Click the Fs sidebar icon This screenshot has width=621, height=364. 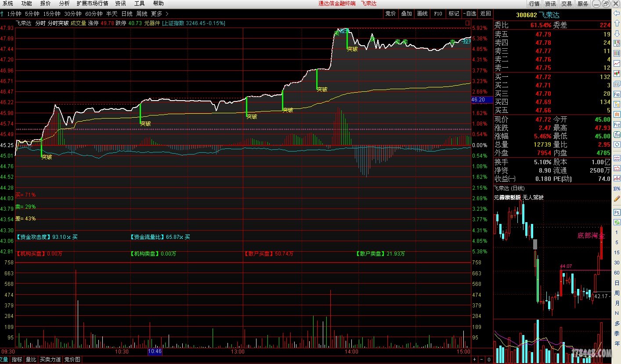tap(617, 212)
